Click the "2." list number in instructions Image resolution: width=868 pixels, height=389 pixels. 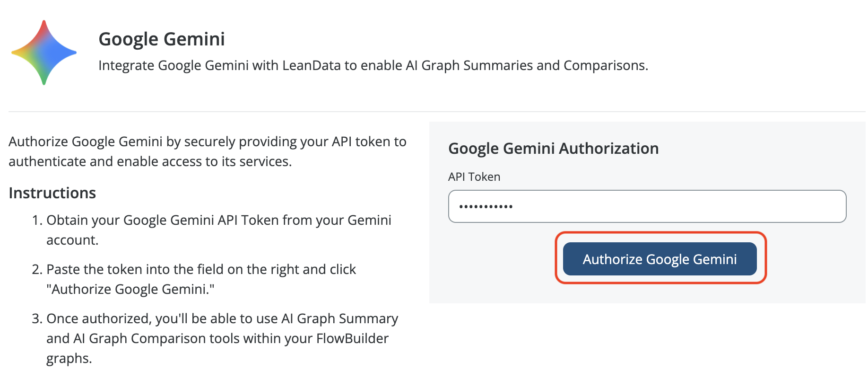pyautogui.click(x=37, y=270)
